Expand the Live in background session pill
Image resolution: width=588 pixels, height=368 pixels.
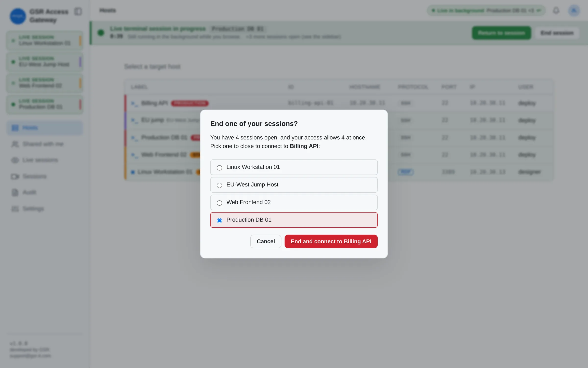tap(486, 11)
